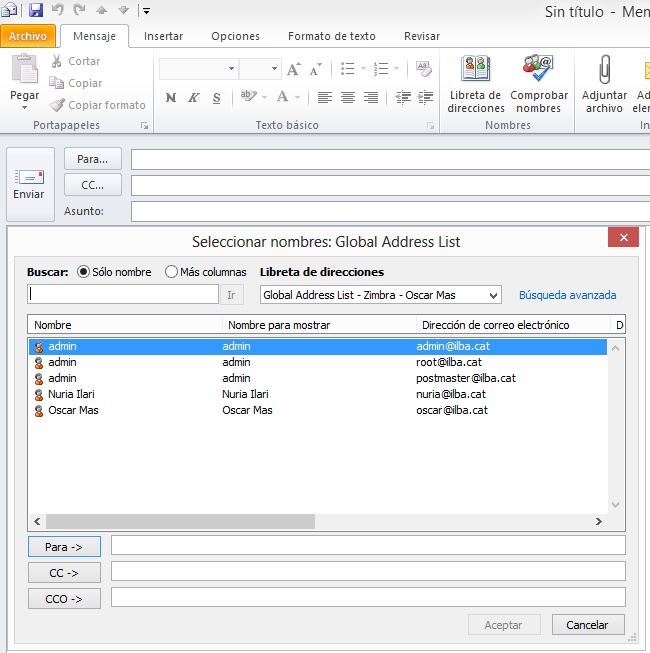Open the Texto básico dialog launcher
Screen dimensions: 650x653
(431, 126)
